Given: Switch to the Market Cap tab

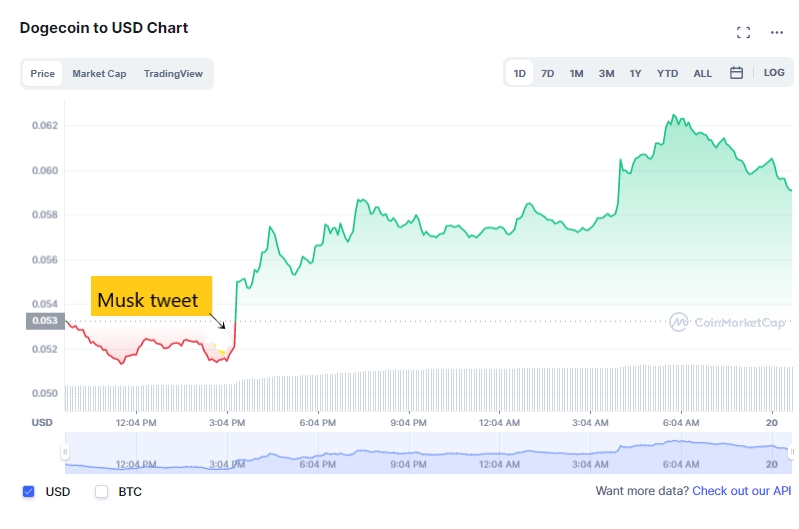Looking at the screenshot, I should pos(99,73).
